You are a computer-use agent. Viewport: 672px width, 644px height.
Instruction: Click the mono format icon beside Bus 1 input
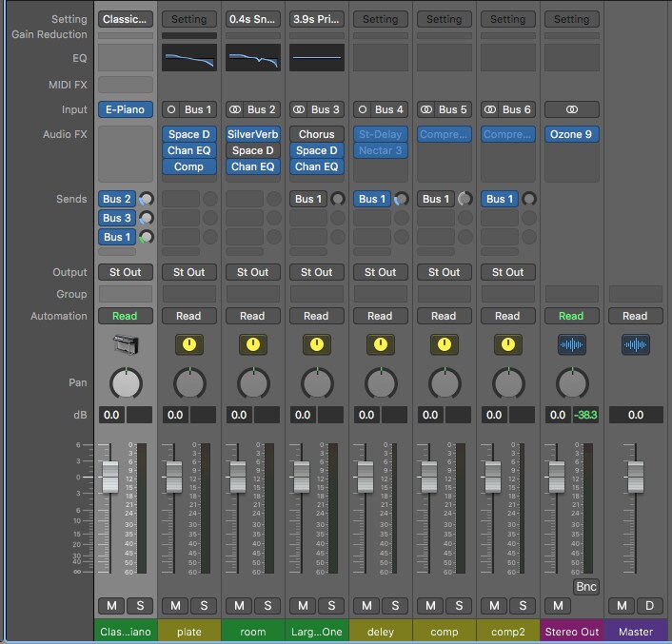[171, 109]
